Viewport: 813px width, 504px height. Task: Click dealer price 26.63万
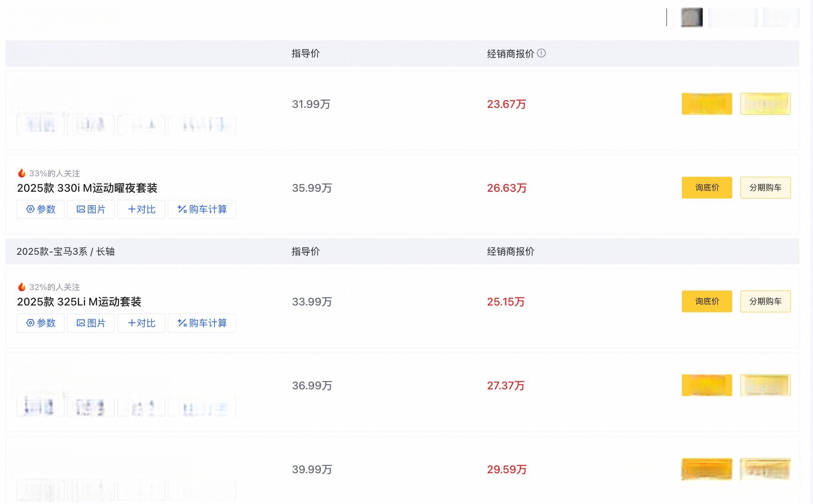507,188
